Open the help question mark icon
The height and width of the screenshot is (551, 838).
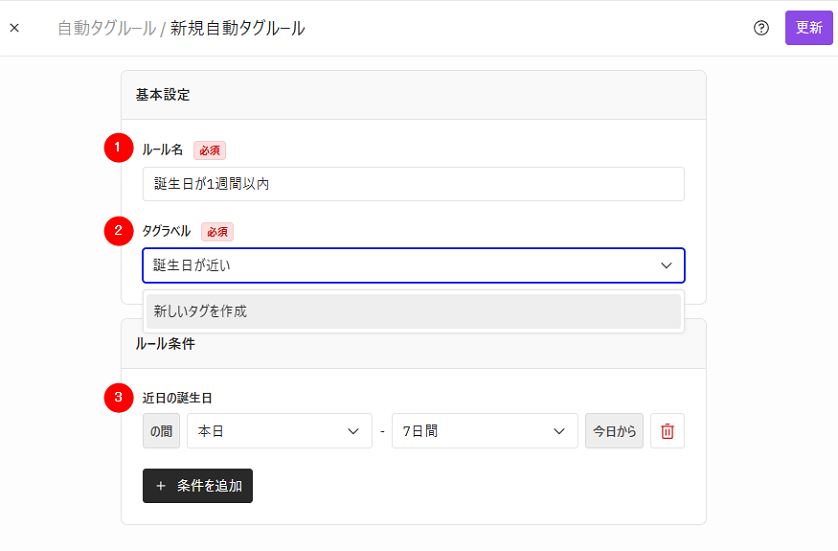coord(761,28)
